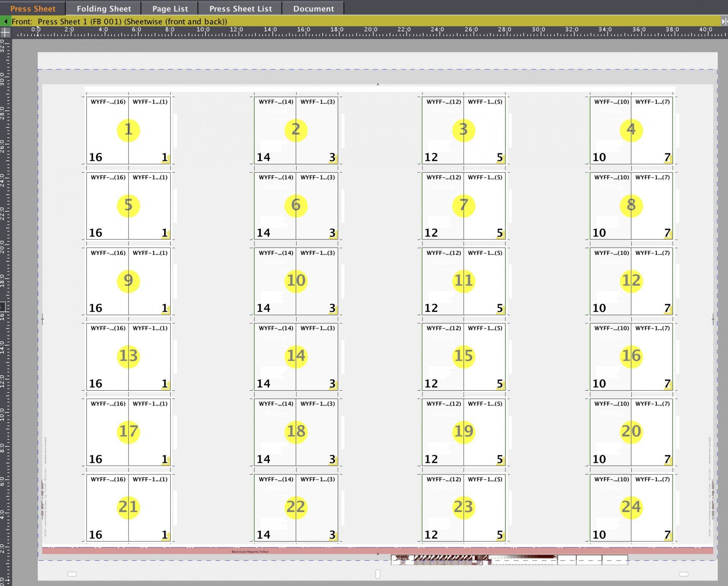Select 1-up block numbered 18
Viewport: 728px width, 586px height.
click(296, 432)
